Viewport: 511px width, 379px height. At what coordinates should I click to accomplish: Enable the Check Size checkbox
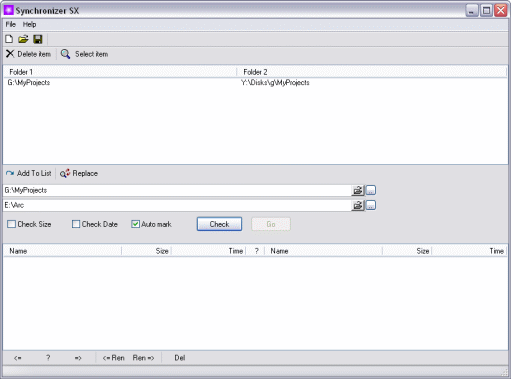pos(12,224)
